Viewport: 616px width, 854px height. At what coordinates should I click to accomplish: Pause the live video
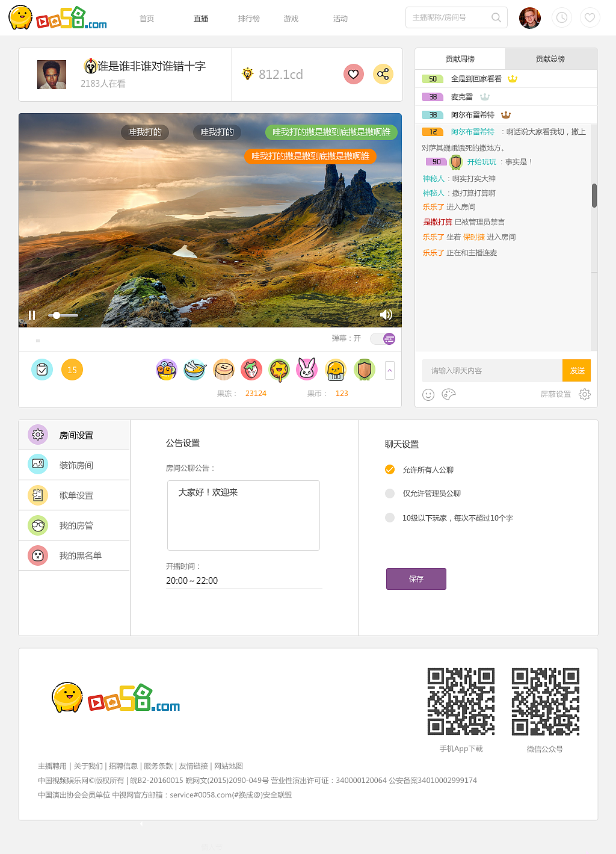tap(32, 315)
